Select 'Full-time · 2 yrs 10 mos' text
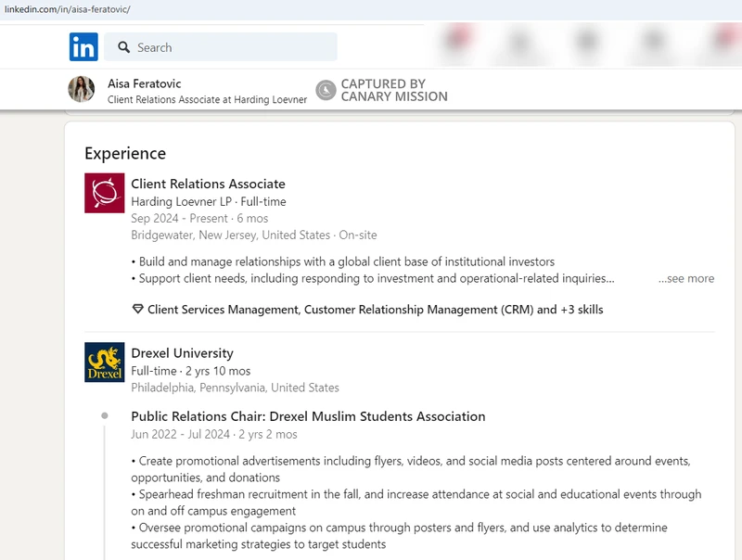This screenshot has height=560, width=742. (191, 371)
